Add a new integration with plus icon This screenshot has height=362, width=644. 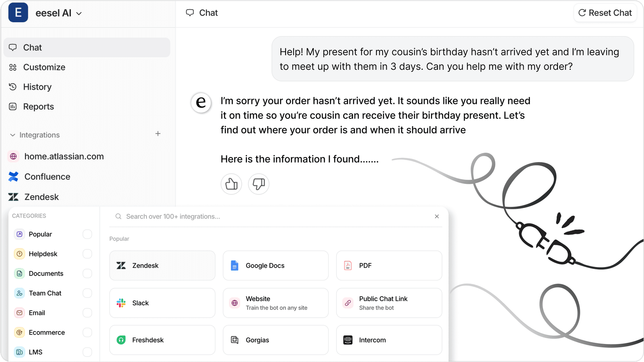(x=158, y=134)
